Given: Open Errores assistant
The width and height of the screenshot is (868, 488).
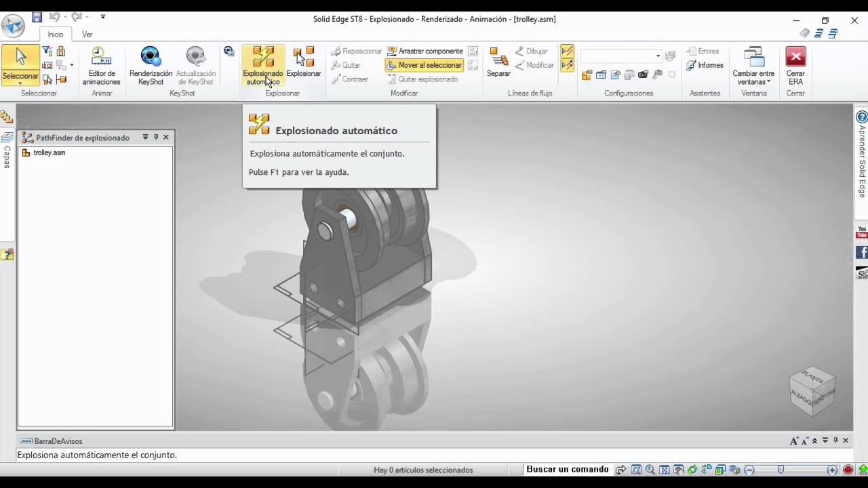Looking at the screenshot, I should (703, 52).
